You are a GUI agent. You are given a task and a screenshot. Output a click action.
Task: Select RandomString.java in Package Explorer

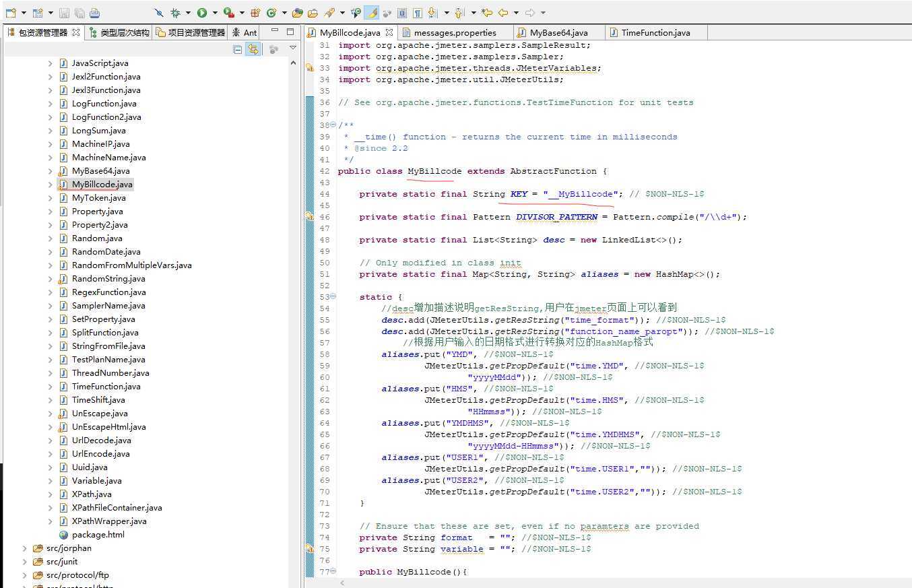click(108, 279)
